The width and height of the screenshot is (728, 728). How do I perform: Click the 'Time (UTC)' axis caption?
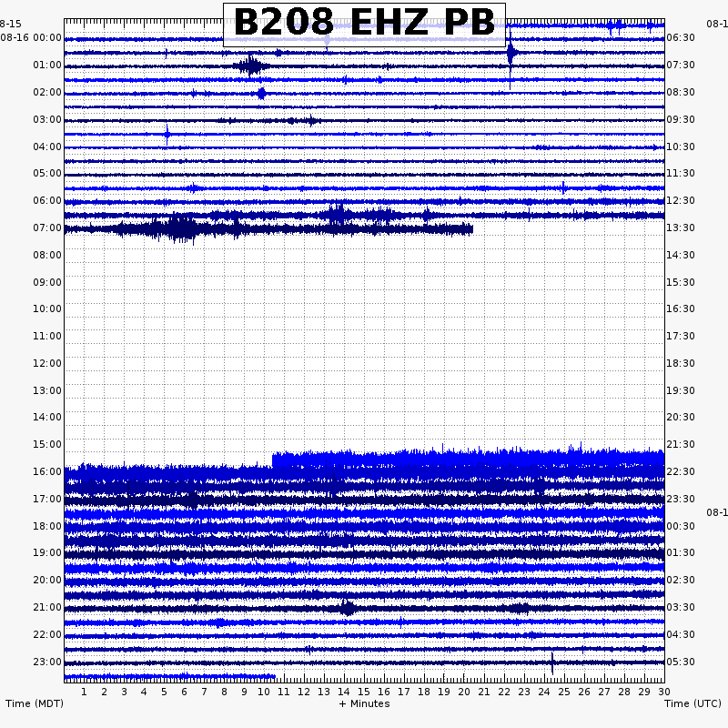pos(693,703)
